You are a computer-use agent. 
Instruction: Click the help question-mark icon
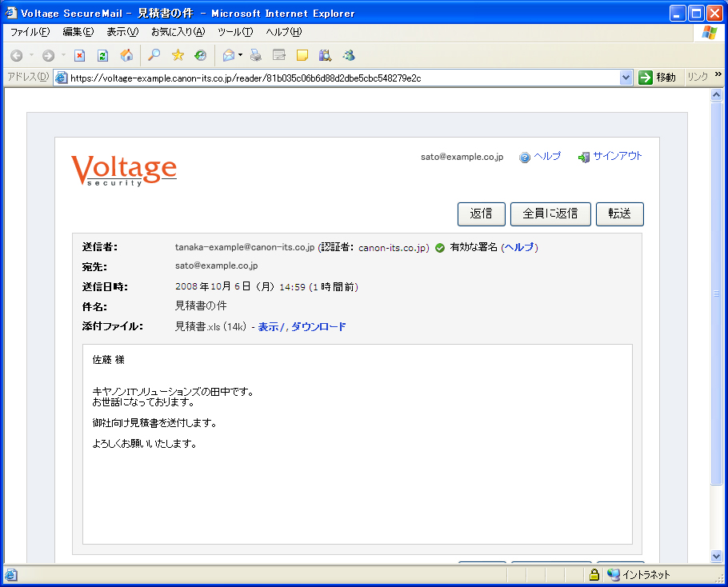click(x=525, y=158)
